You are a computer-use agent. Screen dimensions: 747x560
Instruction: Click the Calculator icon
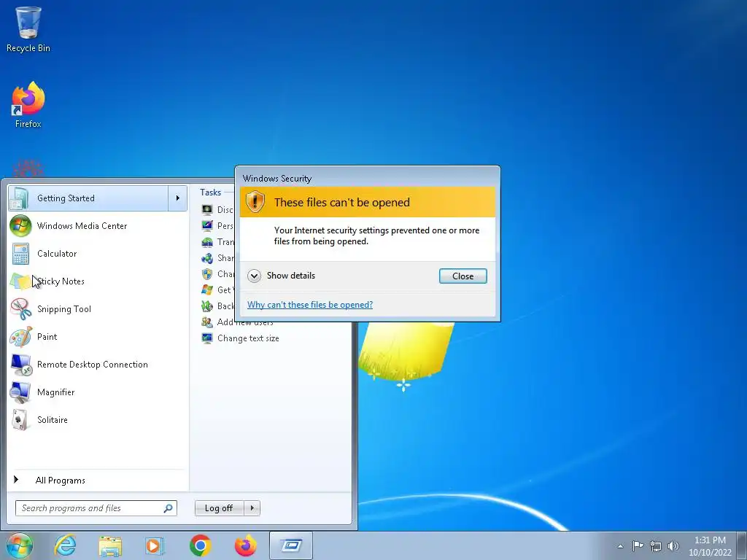[20, 253]
